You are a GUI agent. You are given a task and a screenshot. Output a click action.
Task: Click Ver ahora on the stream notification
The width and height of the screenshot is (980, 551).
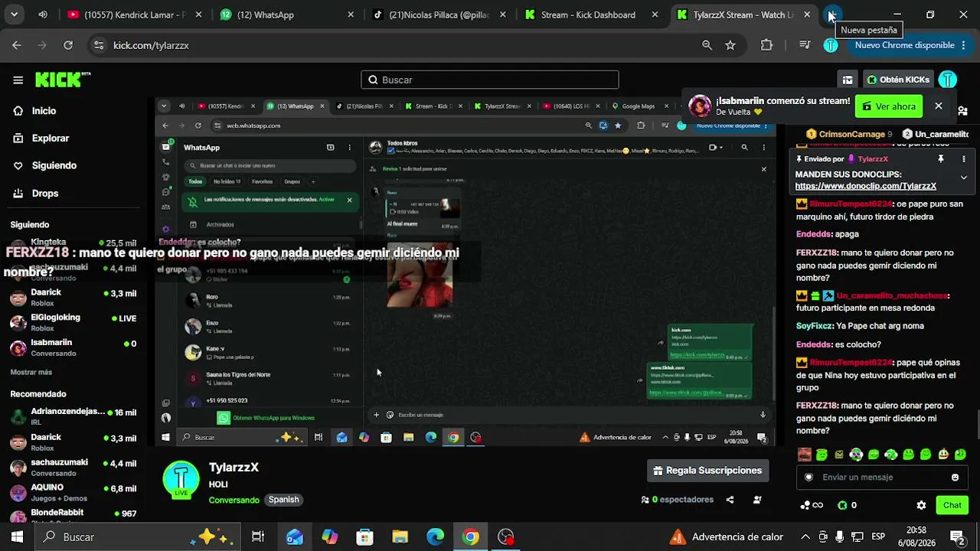(x=888, y=106)
